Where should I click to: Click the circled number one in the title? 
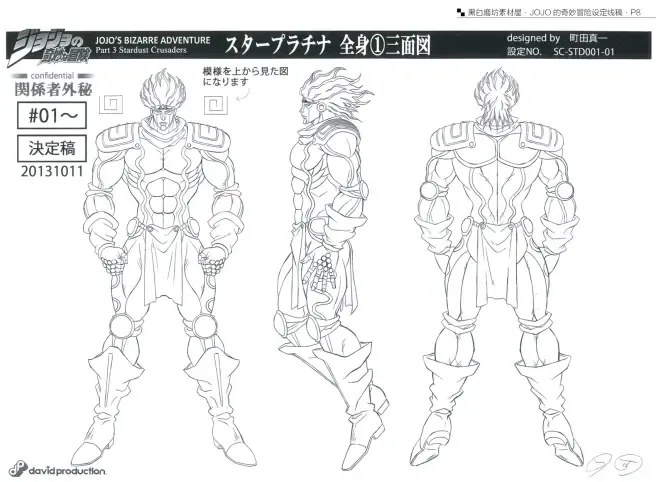(x=376, y=46)
